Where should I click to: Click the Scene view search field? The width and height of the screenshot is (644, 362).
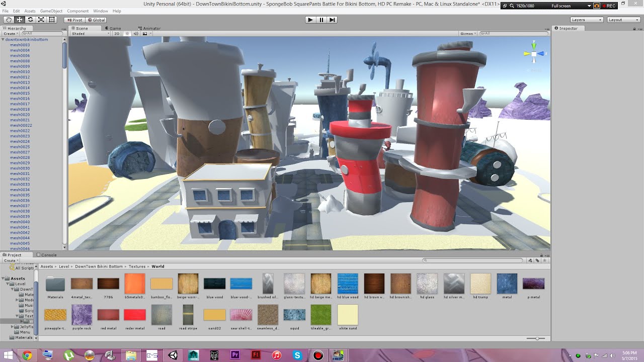click(x=513, y=34)
